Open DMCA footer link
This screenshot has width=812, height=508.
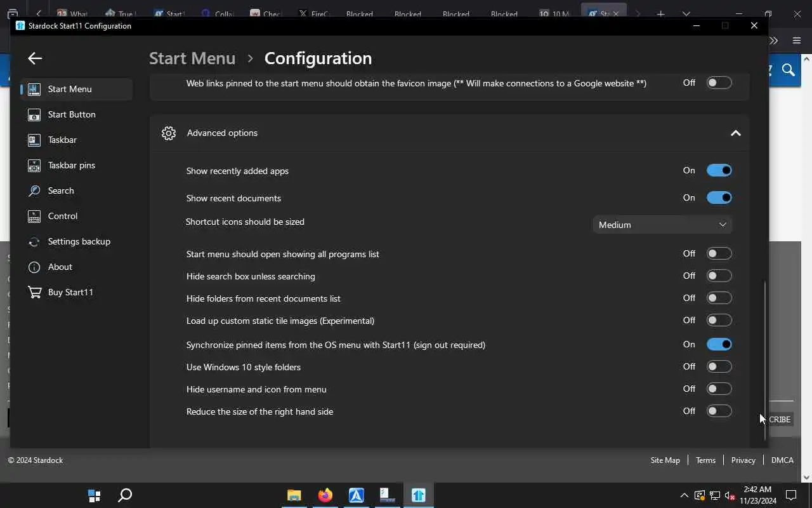(x=782, y=460)
